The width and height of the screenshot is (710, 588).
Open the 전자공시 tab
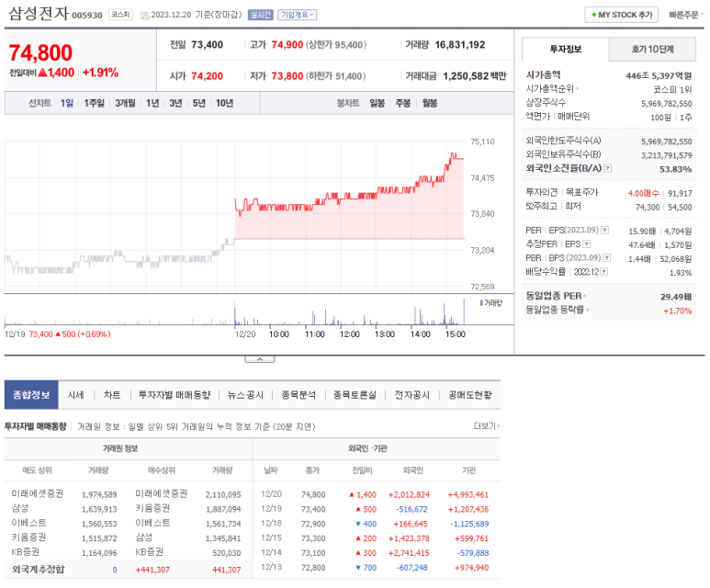coord(411,395)
